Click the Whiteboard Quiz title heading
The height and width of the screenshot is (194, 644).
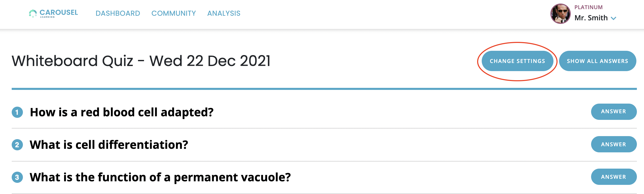tap(141, 61)
